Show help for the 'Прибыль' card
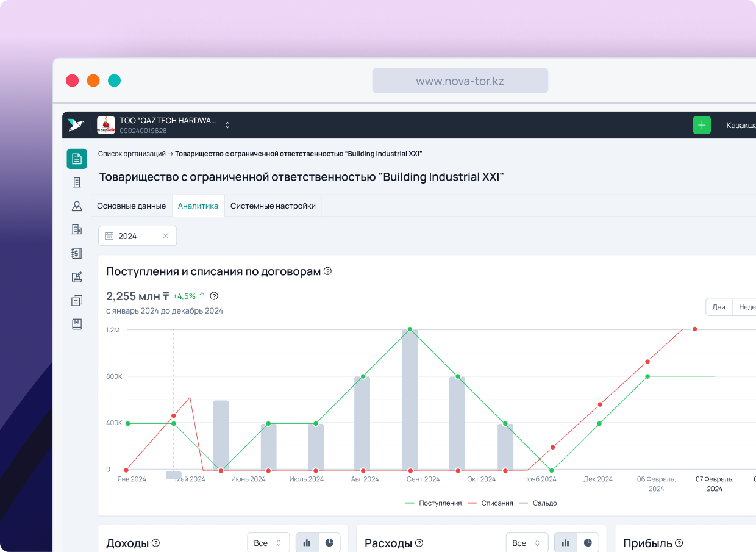The height and width of the screenshot is (552, 756). tap(679, 543)
